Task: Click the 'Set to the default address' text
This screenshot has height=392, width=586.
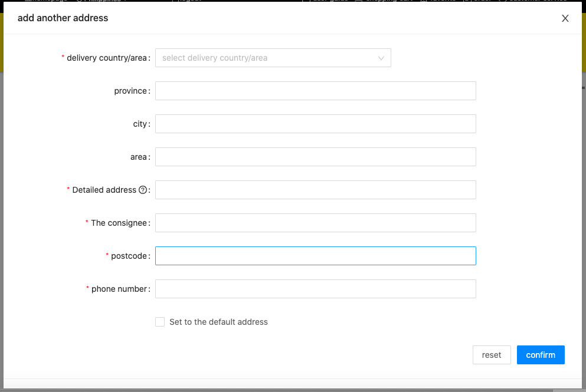Action: tap(218, 322)
